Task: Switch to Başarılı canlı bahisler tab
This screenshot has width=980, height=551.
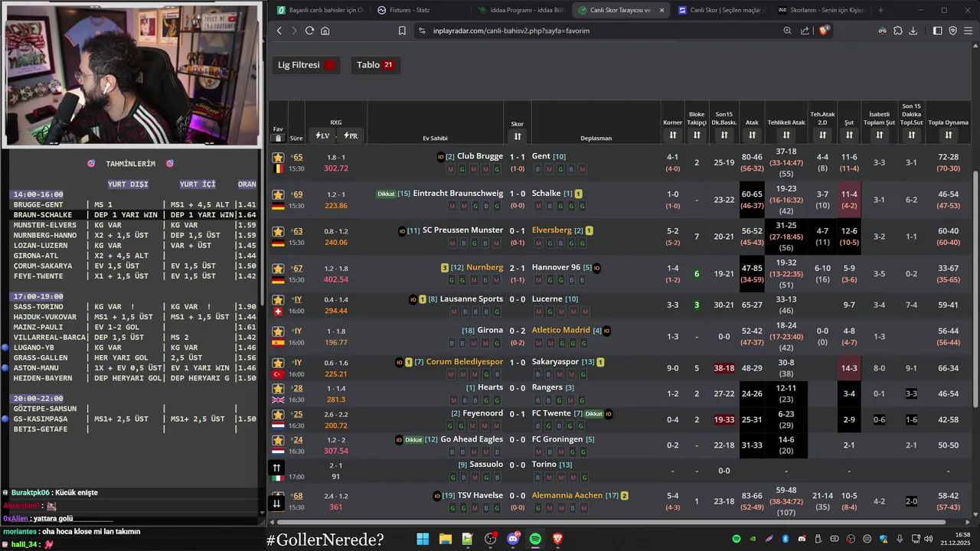Action: 320,10
